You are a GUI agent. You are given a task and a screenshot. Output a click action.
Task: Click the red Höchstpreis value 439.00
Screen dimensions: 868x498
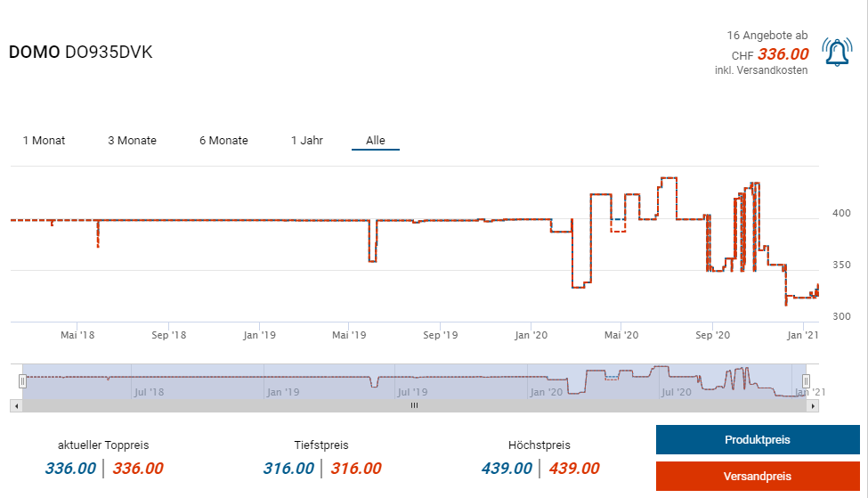pyautogui.click(x=574, y=469)
